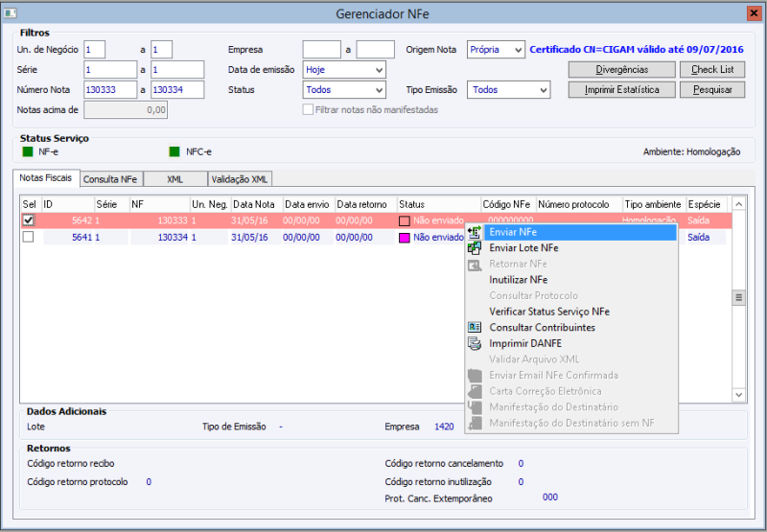
Task: Click the Série end field
Action: click(177, 70)
